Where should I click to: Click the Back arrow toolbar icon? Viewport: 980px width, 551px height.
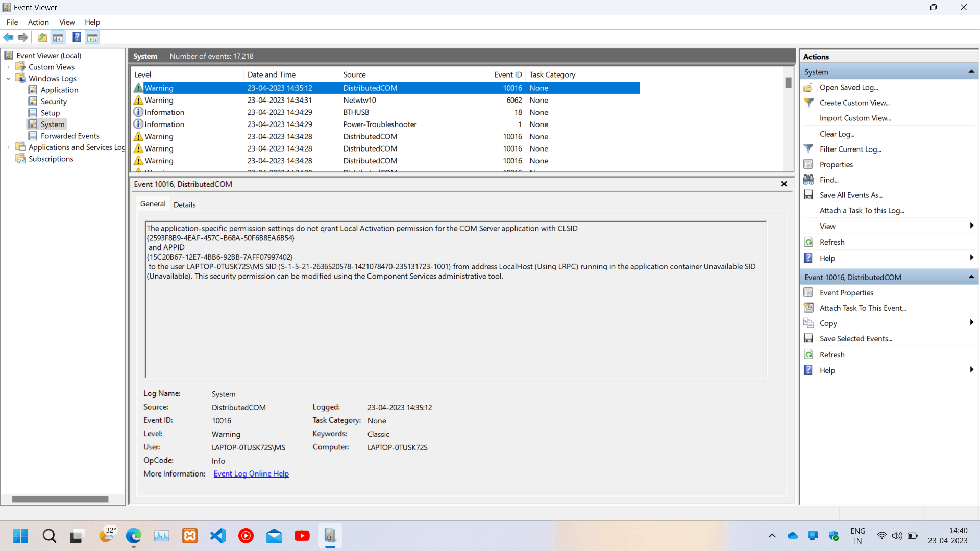[8, 37]
